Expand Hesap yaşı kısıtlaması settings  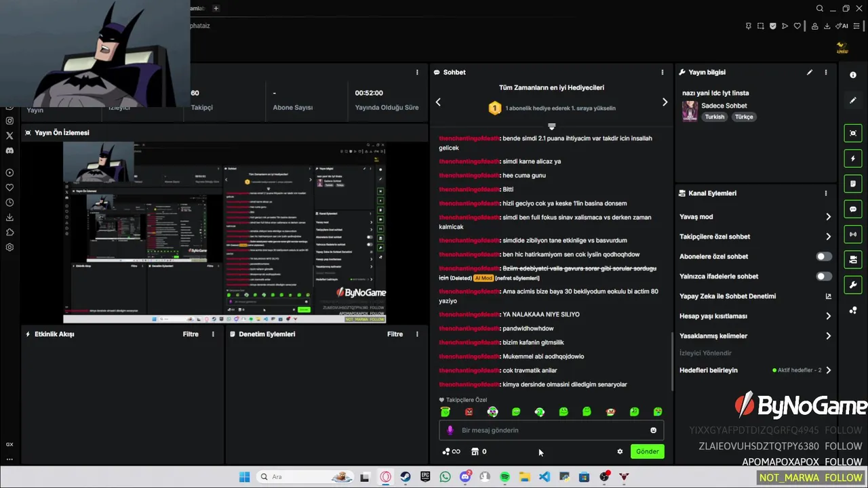tap(828, 316)
